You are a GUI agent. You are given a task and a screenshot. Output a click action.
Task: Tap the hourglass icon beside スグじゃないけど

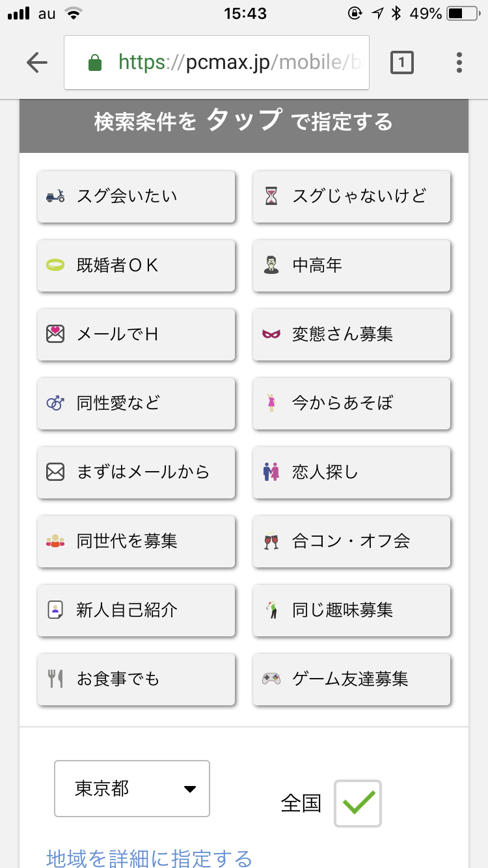click(271, 196)
